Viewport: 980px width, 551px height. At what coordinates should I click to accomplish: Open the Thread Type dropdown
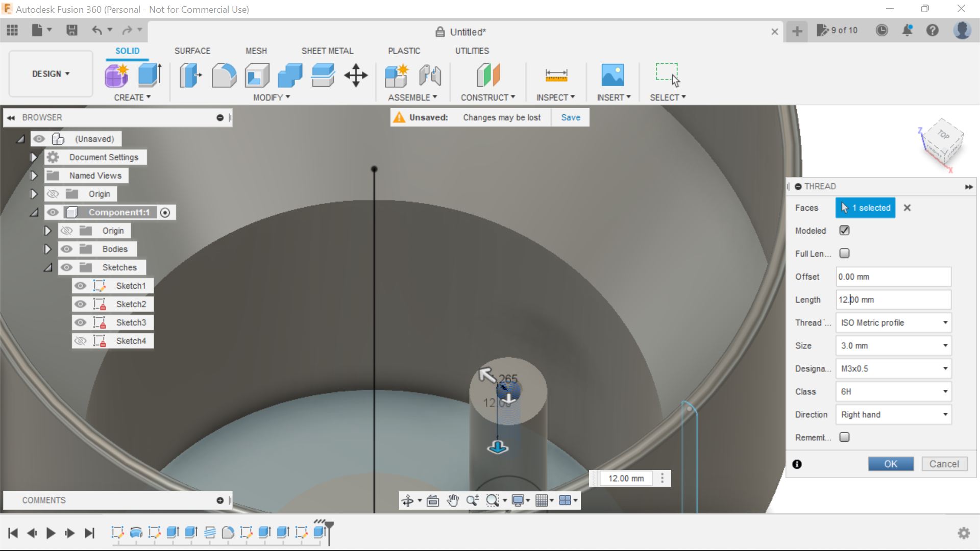[893, 322]
